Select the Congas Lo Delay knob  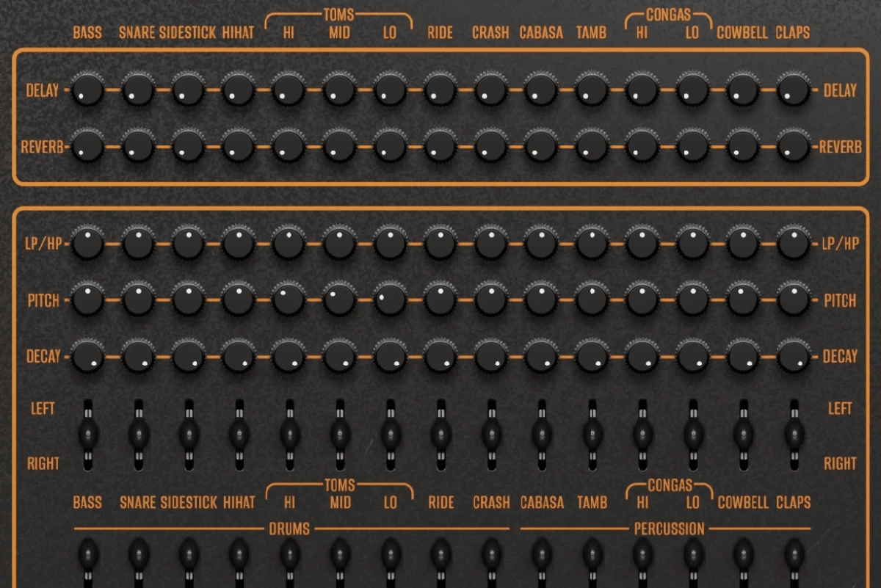point(692,90)
